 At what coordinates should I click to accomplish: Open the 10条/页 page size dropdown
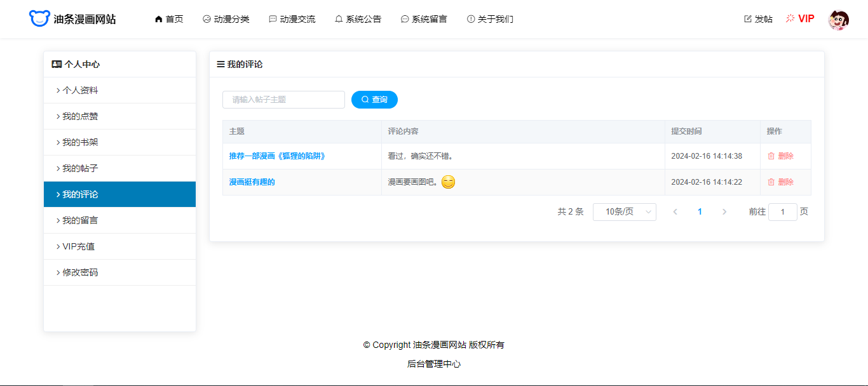(x=624, y=212)
